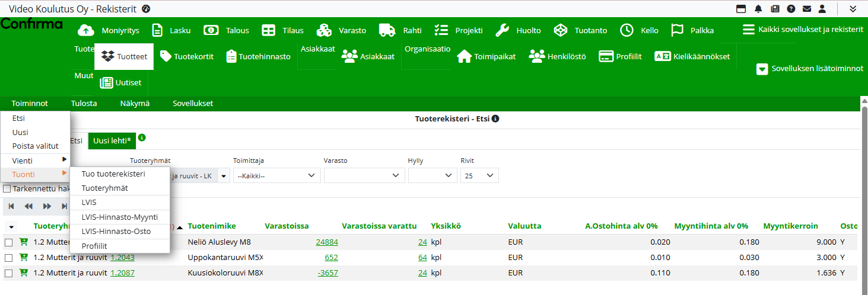Open the notifications bell icon
This screenshot has height=295, width=868.
tap(758, 8)
